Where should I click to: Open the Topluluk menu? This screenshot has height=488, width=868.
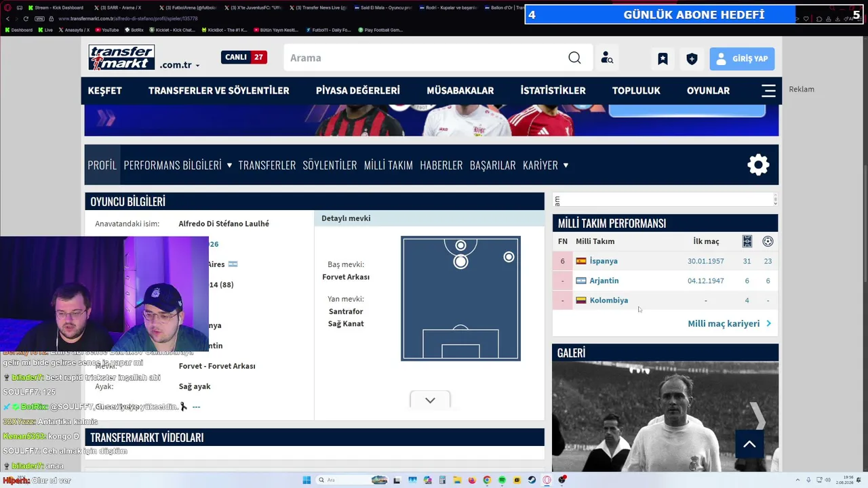click(636, 91)
